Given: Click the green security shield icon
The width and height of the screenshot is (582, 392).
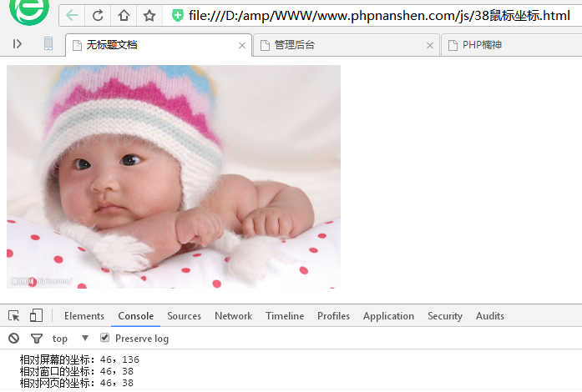Looking at the screenshot, I should [x=177, y=16].
